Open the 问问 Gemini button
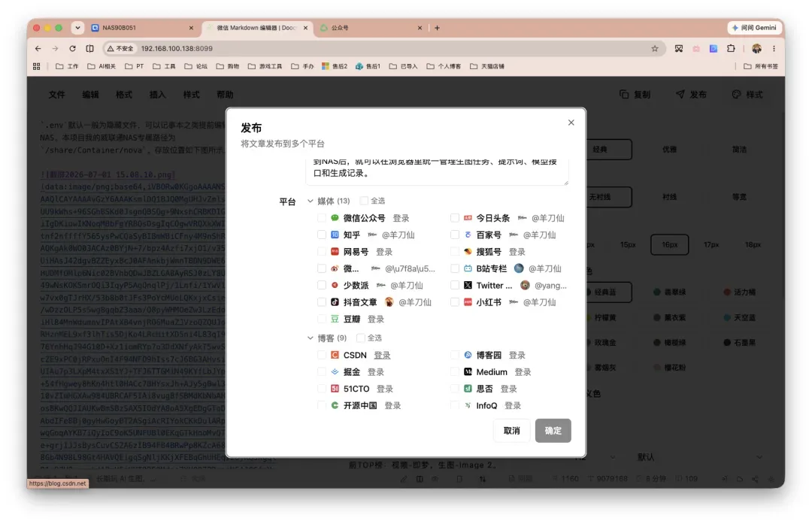Viewport: 812px width, 524px height. (754, 28)
